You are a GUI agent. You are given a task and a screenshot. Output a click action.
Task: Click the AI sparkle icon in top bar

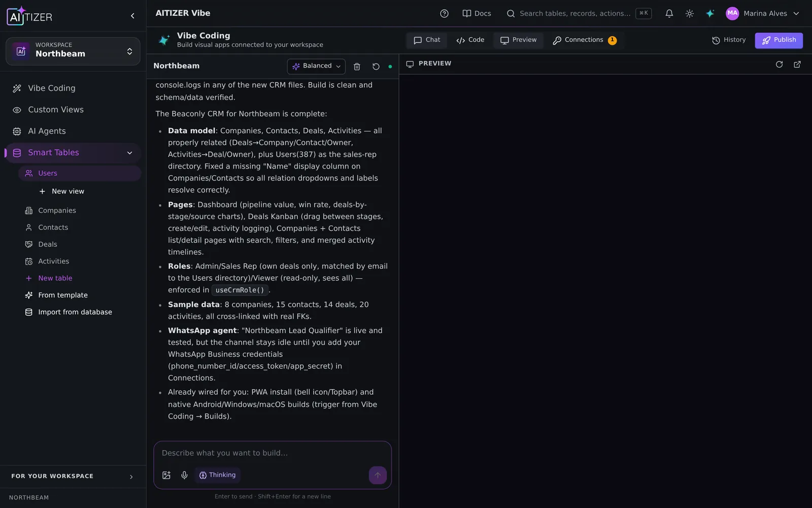(710, 14)
